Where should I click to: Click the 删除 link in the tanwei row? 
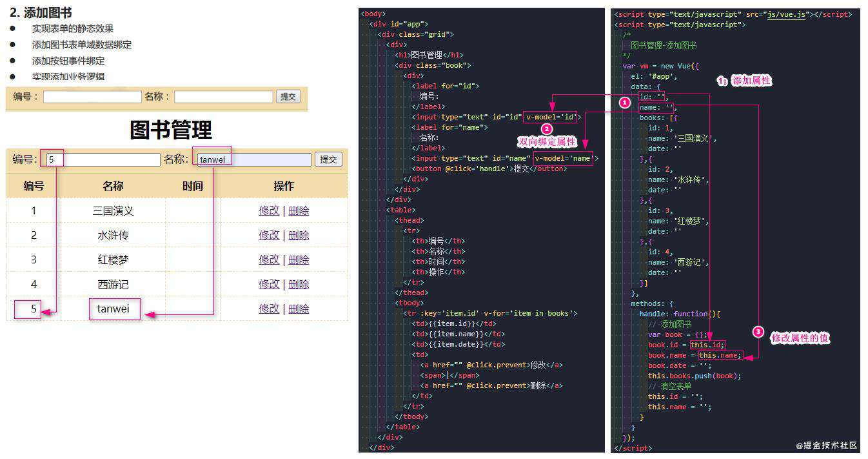[299, 309]
